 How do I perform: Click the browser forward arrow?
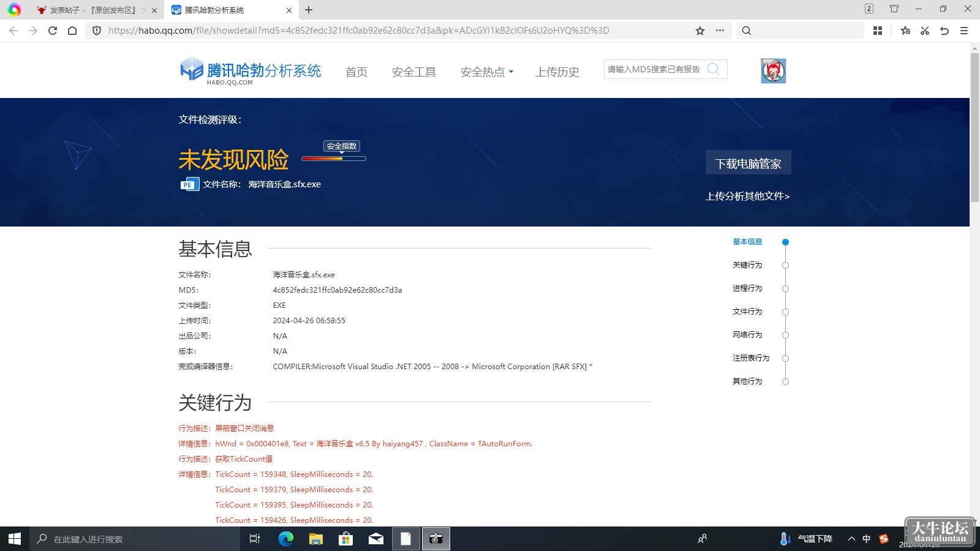(33, 31)
